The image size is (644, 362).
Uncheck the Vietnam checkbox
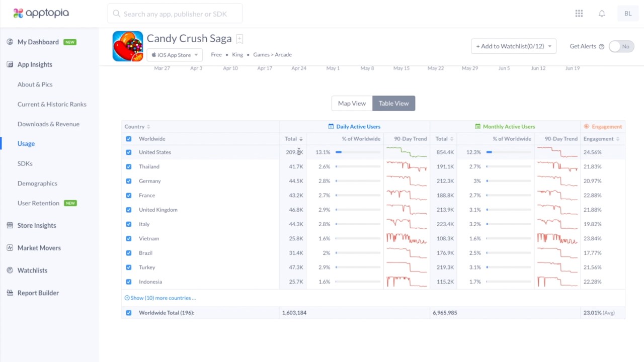(x=129, y=238)
